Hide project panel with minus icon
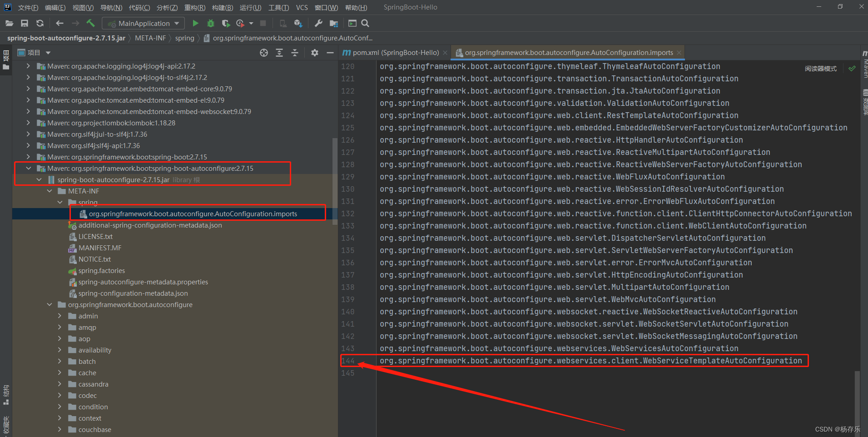868x437 pixels. point(330,53)
